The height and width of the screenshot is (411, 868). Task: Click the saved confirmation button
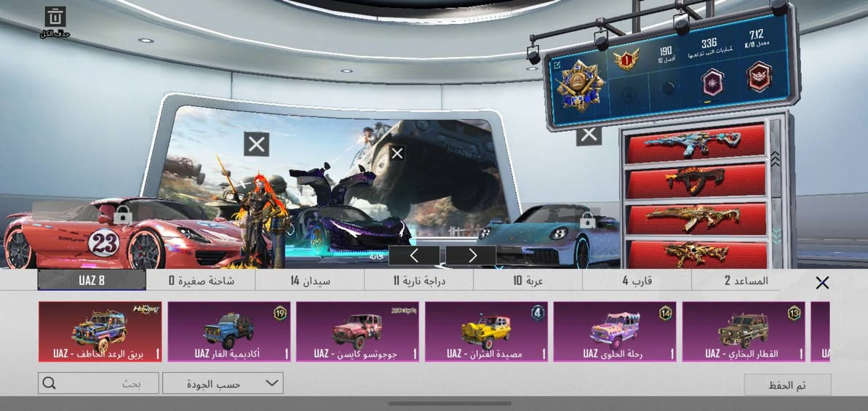click(787, 385)
